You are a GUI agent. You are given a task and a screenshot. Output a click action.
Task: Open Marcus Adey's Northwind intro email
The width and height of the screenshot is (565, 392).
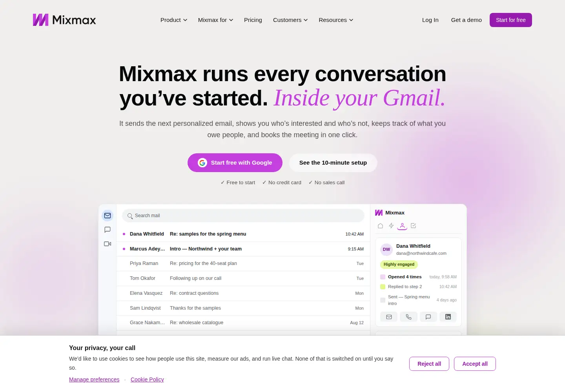pyautogui.click(x=243, y=249)
